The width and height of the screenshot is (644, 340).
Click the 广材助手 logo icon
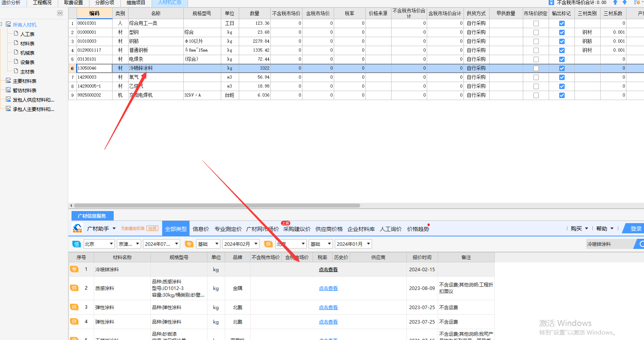pyautogui.click(x=77, y=228)
